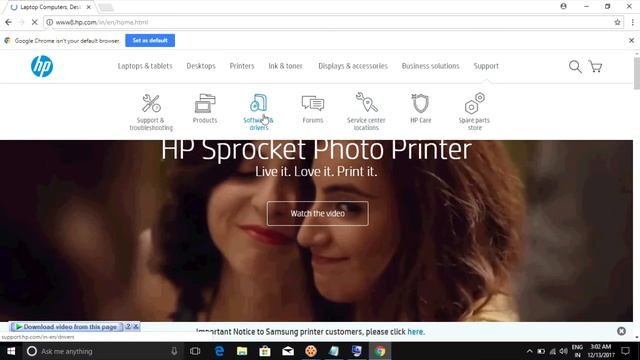Open the Desktops menu
Screen dimensions: 640x360
point(201,66)
